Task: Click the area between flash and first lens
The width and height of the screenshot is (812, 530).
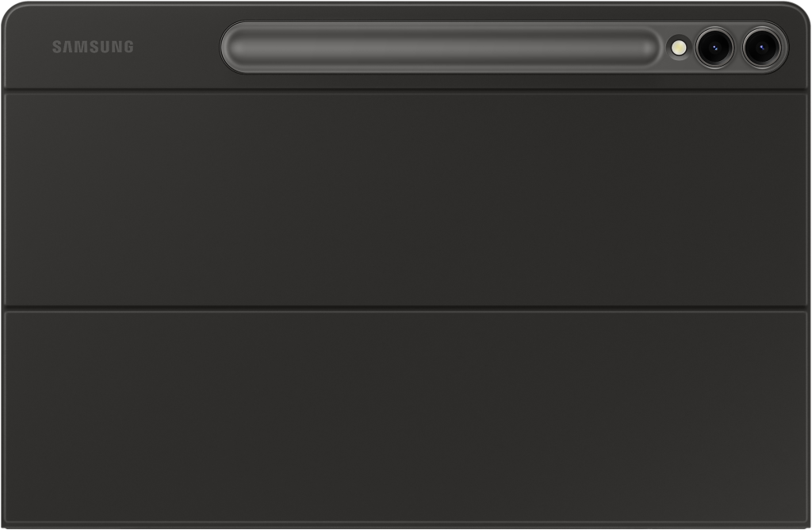Action: (691, 48)
